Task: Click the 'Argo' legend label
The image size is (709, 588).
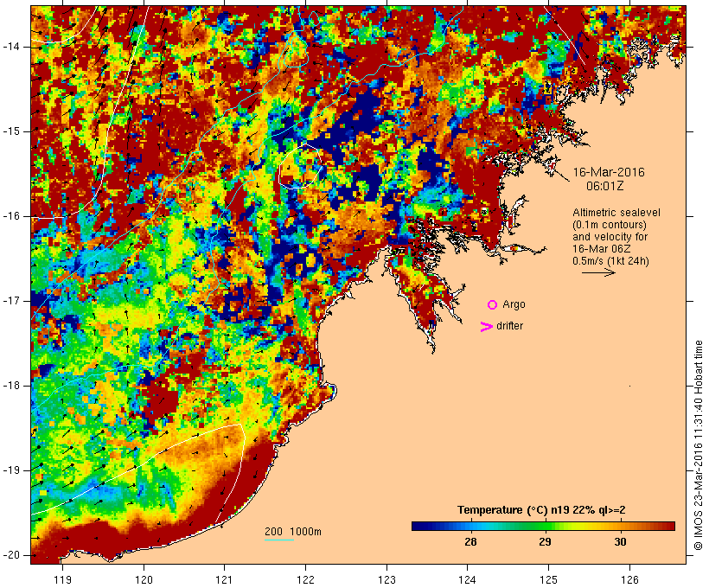Action: pyautogui.click(x=514, y=304)
